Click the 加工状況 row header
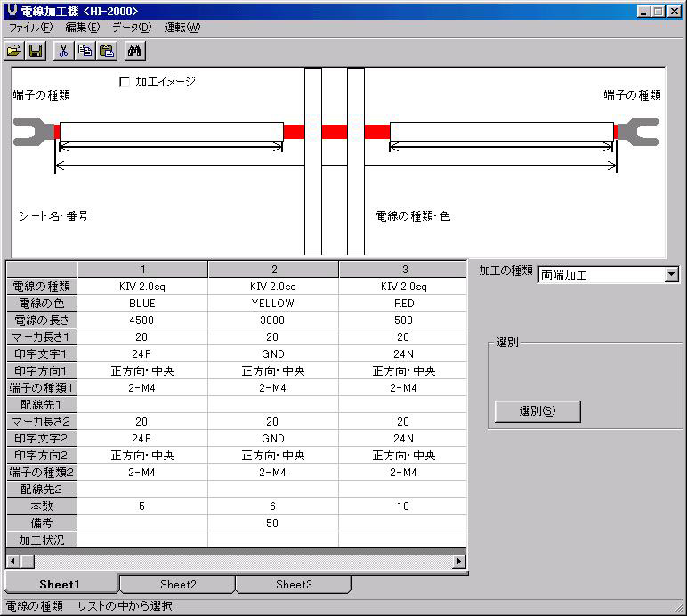The image size is (687, 616). point(42,539)
